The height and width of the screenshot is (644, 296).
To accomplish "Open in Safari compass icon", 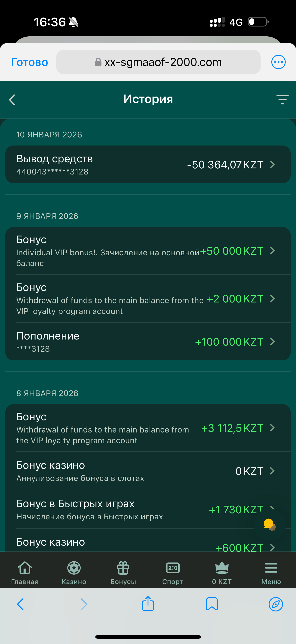I will click(x=276, y=604).
